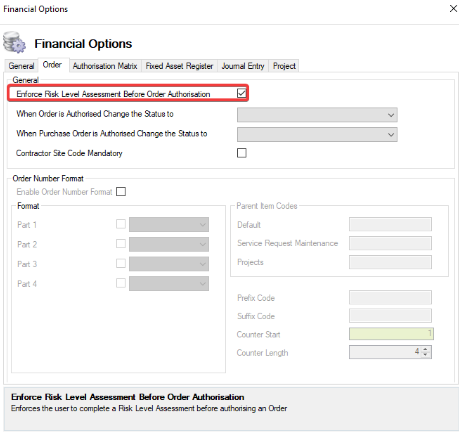Check the Part 2 checkbox
The width and height of the screenshot is (459, 433).
click(x=121, y=244)
